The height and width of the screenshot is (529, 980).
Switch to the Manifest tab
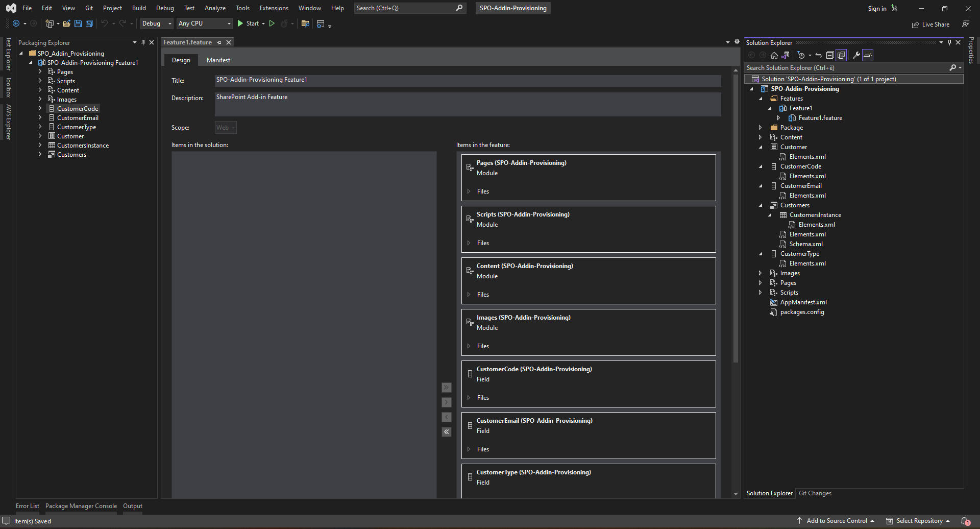click(x=218, y=60)
